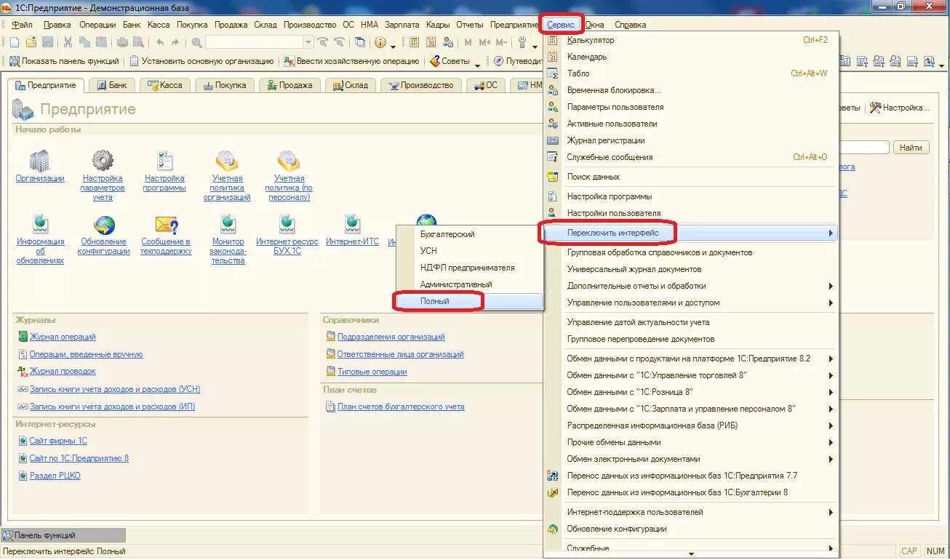The image size is (950, 560).
Task: Click Показать панель функций toolbar button
Action: coord(64,61)
